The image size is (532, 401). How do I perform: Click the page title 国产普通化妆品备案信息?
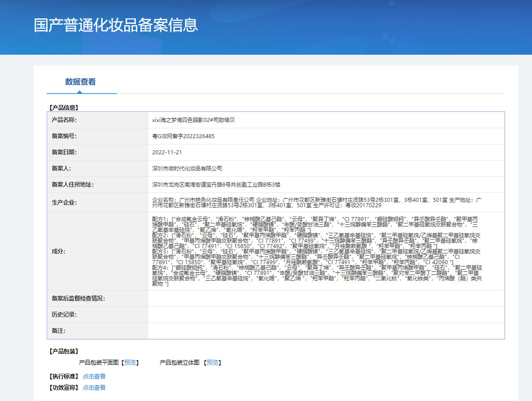pyautogui.click(x=116, y=25)
